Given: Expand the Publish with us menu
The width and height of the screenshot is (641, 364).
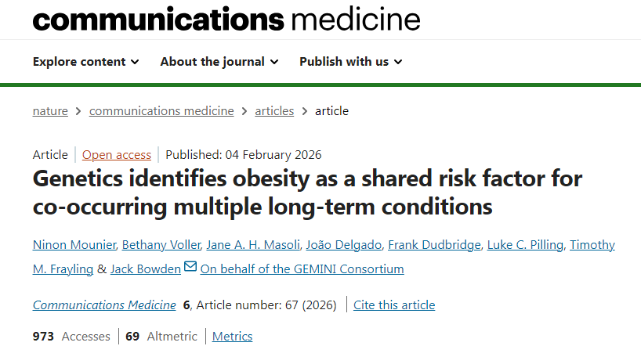Looking at the screenshot, I should point(350,62).
